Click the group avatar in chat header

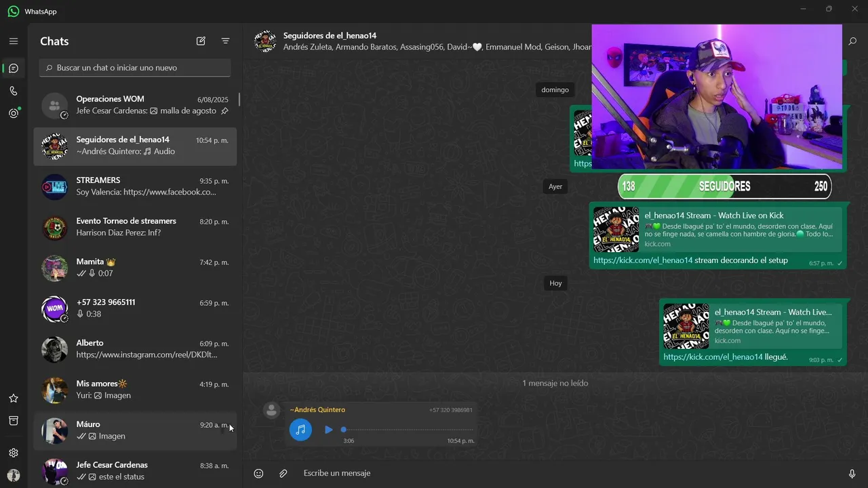coord(265,41)
